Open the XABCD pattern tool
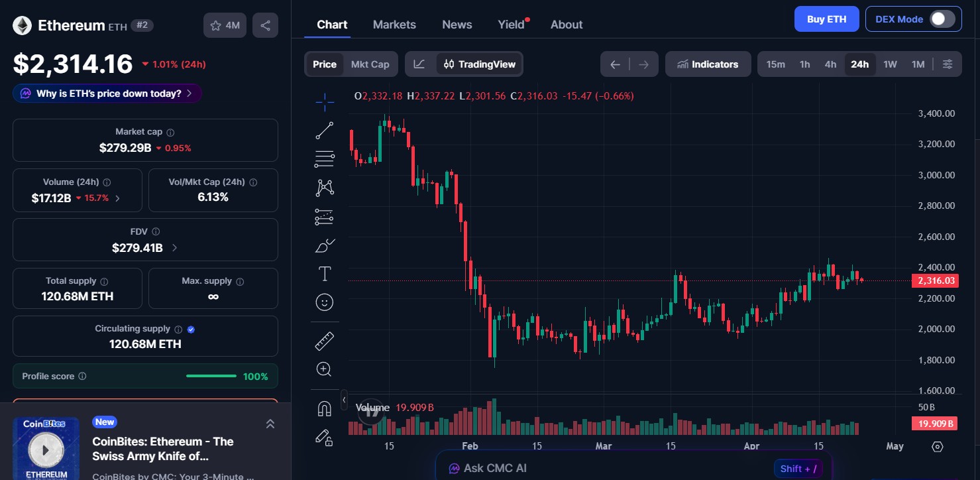The image size is (980, 480). (x=325, y=188)
